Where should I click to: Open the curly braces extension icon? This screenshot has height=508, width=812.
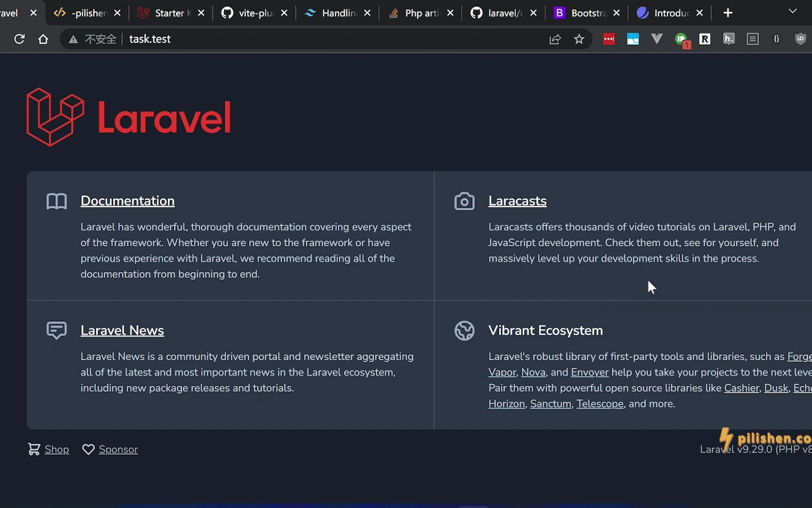tap(777, 39)
